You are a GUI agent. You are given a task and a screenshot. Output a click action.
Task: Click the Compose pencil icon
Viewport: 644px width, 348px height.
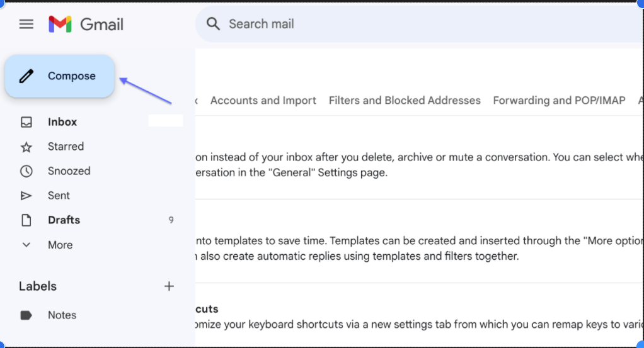tap(26, 76)
